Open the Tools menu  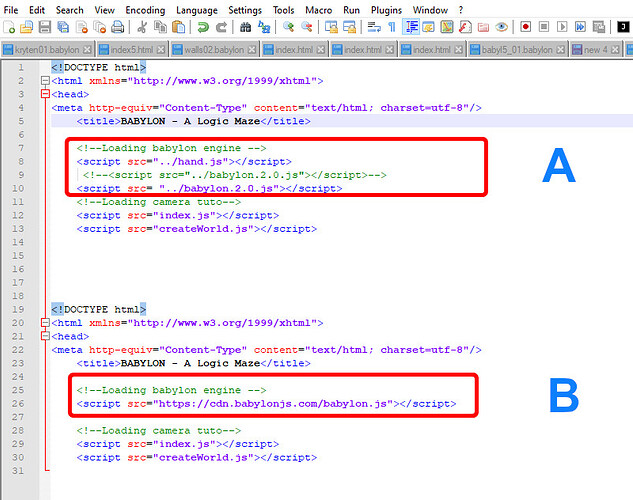tap(283, 10)
